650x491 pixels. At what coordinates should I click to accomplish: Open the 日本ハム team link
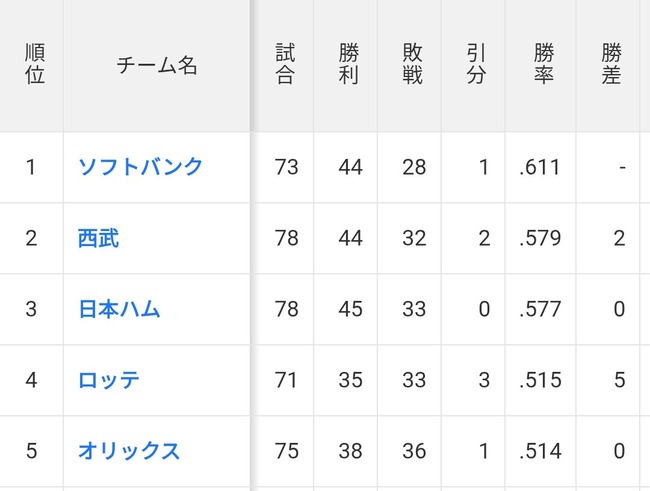click(x=119, y=309)
